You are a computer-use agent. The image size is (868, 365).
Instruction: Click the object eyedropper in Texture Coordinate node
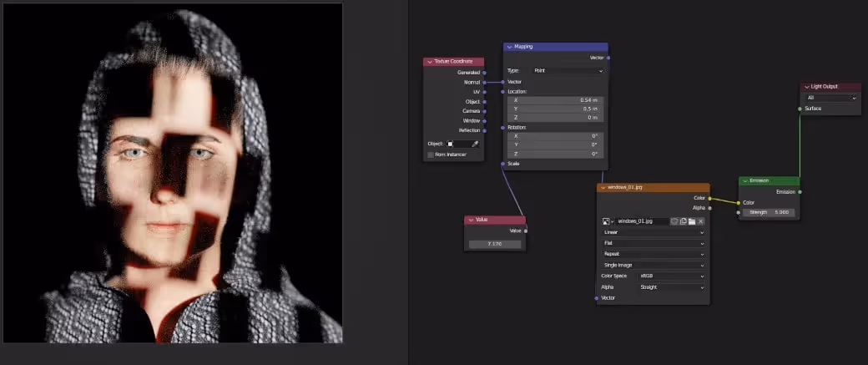pos(475,144)
